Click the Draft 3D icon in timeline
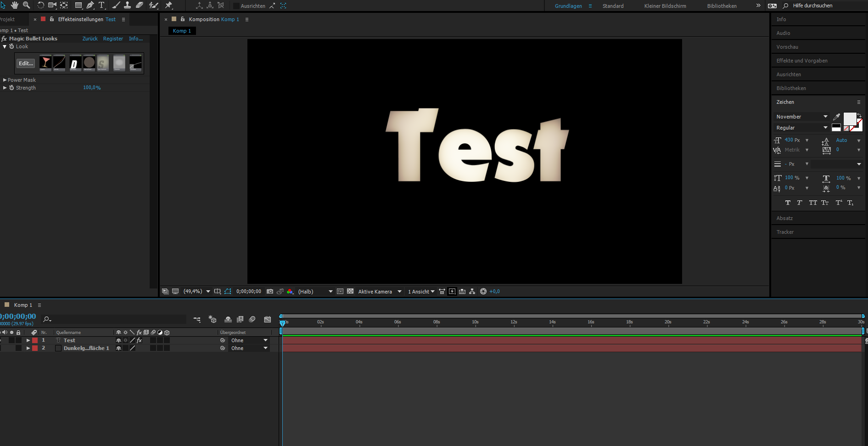Viewport: 868px width, 446px height. tap(213, 319)
